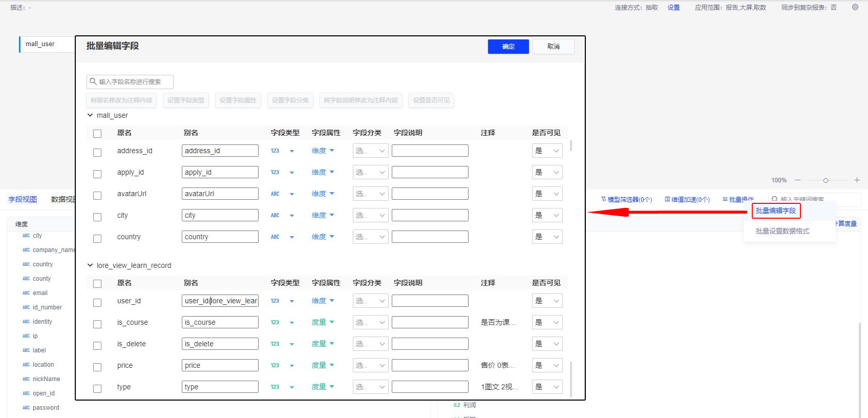Viewport: 868px width, 418px height.
Task: Check the checkbox for address_id row
Action: coord(97,153)
